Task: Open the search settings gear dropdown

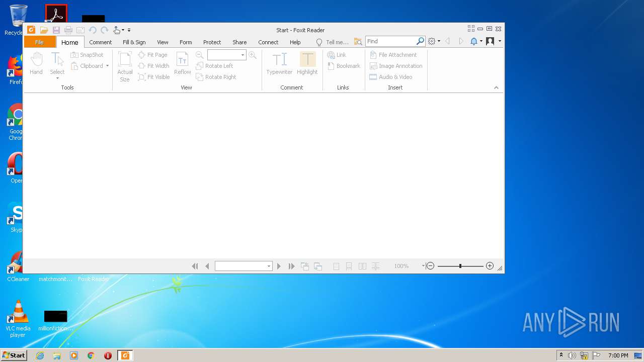Action: (x=434, y=41)
